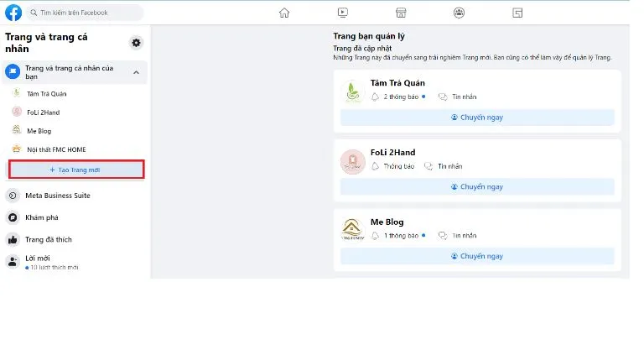Click message icon on FoLi 2Hand card
Screen dimensions: 644x350
(x=428, y=166)
